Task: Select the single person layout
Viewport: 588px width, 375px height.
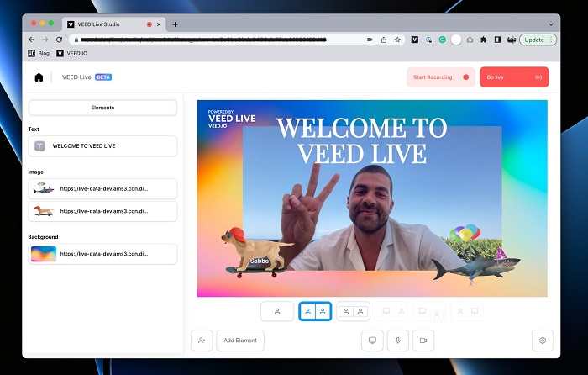Action: [x=277, y=311]
